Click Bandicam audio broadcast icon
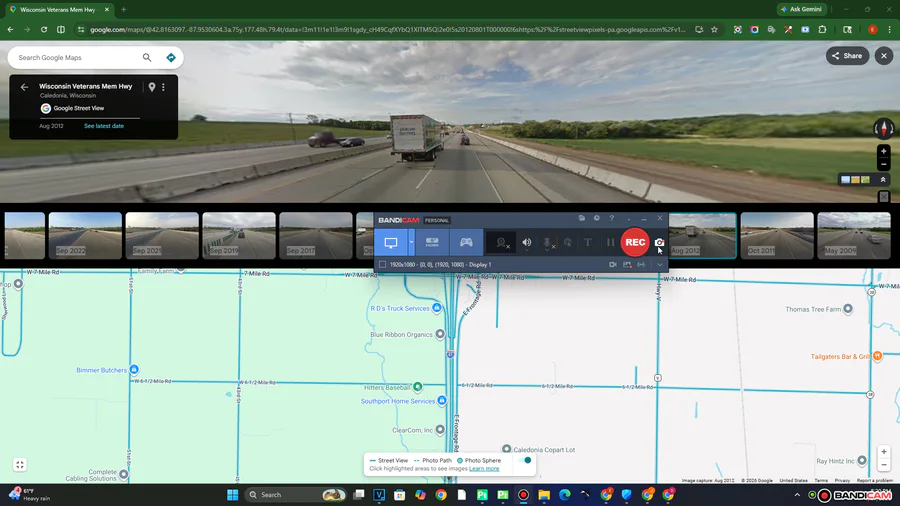Image resolution: width=900 pixels, height=506 pixels. click(x=641, y=264)
